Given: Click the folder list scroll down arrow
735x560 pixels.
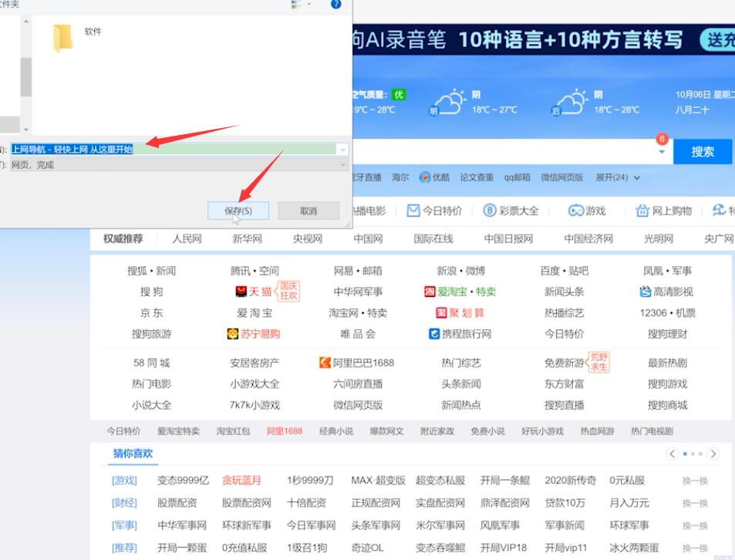Looking at the screenshot, I should click(26, 129).
